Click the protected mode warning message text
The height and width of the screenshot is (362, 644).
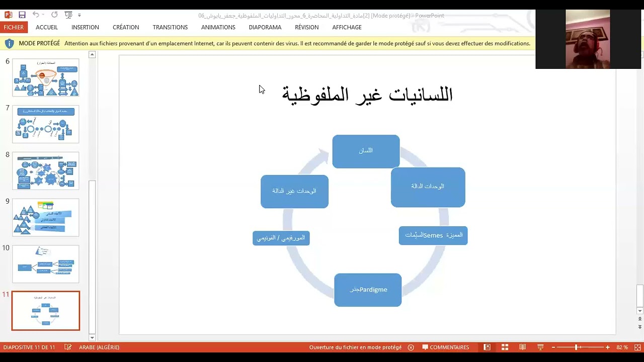click(297, 43)
